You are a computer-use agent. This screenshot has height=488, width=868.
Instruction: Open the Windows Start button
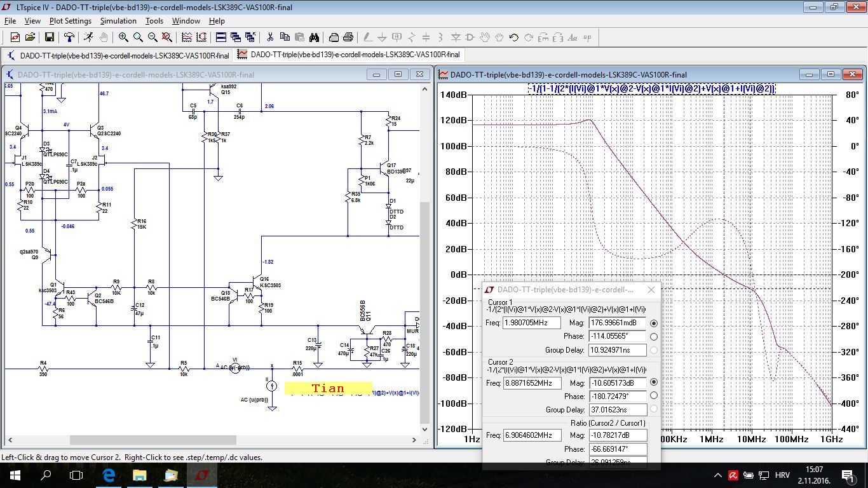click(x=15, y=475)
